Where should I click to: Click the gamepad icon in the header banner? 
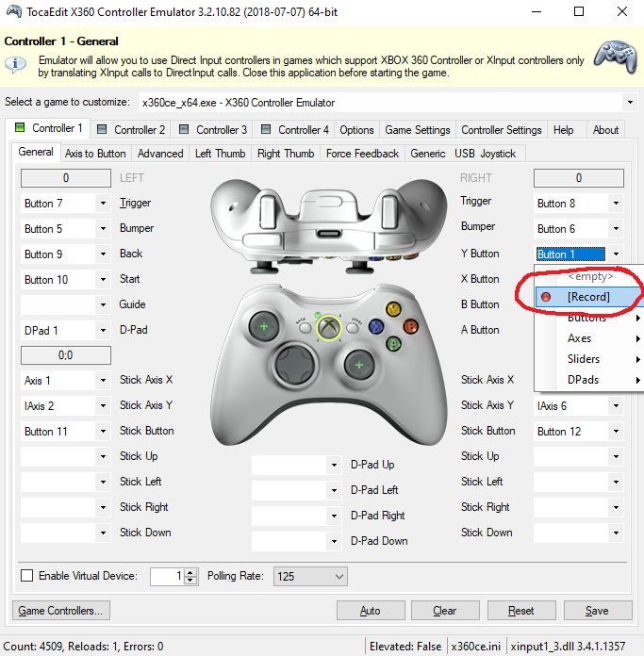[x=616, y=57]
